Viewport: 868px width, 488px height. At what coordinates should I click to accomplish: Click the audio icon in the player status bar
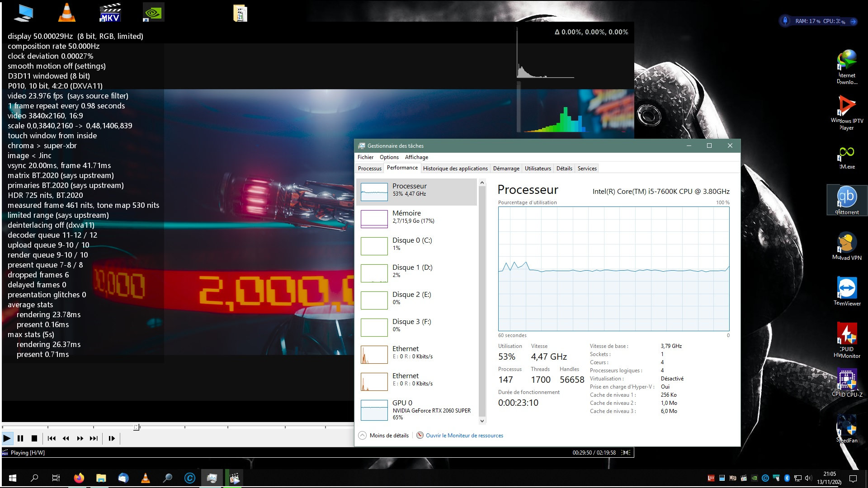pos(626,452)
